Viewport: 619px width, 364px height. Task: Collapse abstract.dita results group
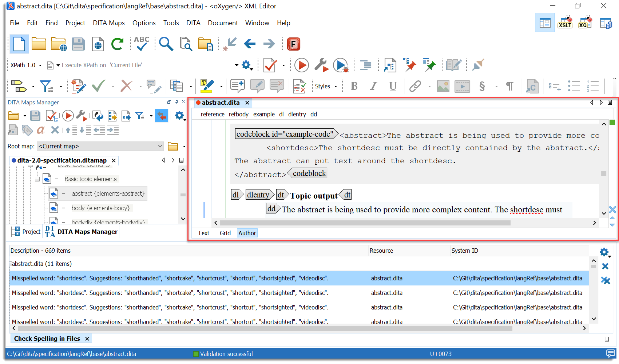coord(11,264)
